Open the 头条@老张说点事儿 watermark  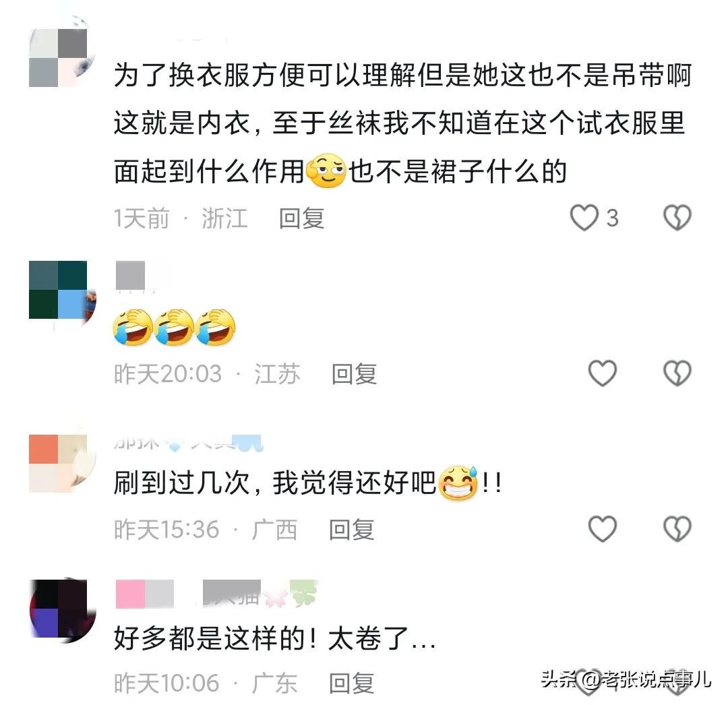[626, 679]
